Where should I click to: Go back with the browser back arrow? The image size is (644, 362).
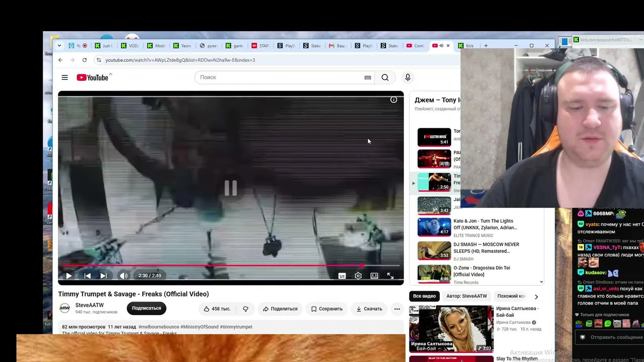coord(60,60)
